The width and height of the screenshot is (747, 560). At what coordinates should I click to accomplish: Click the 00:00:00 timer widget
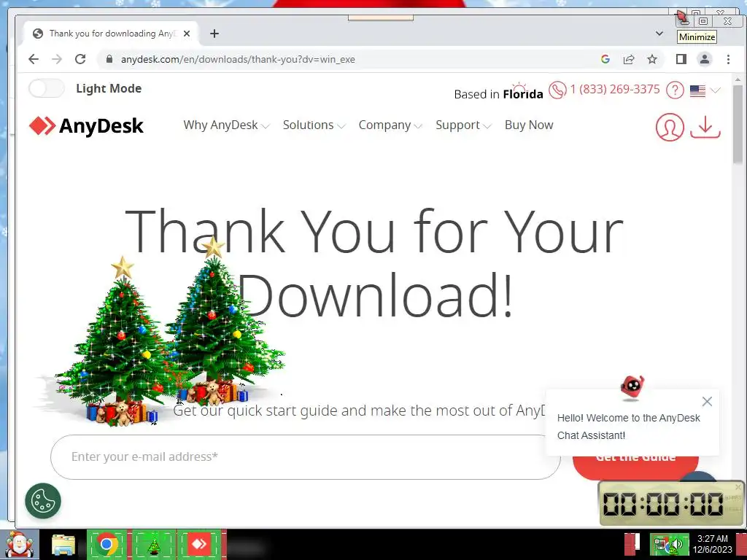[x=671, y=503]
